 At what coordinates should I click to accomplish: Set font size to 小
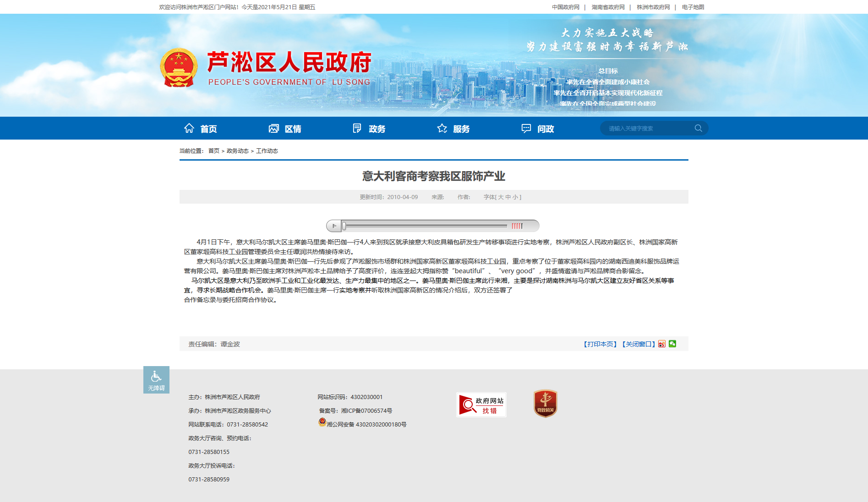(515, 197)
